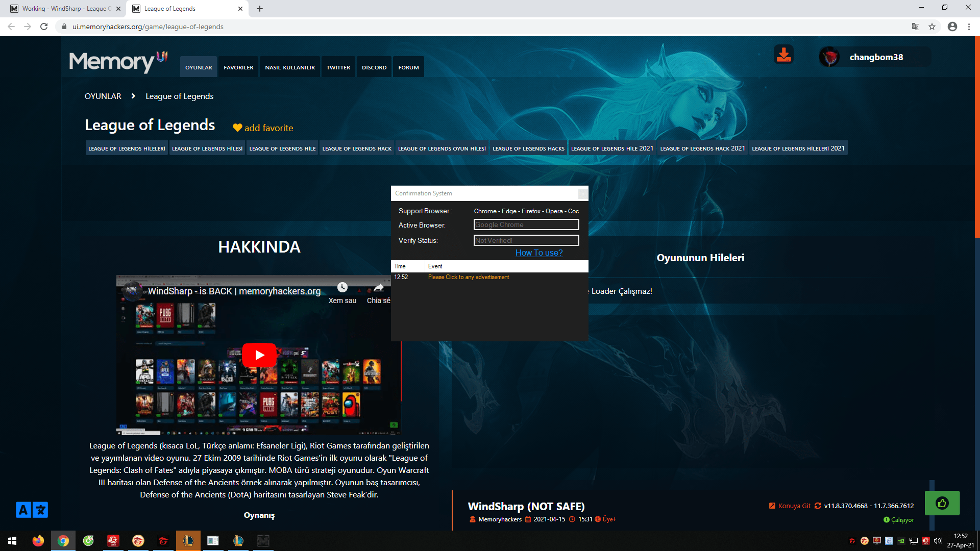Click the Memory UI site logo
The height and width of the screenshot is (551, 980).
click(118, 62)
